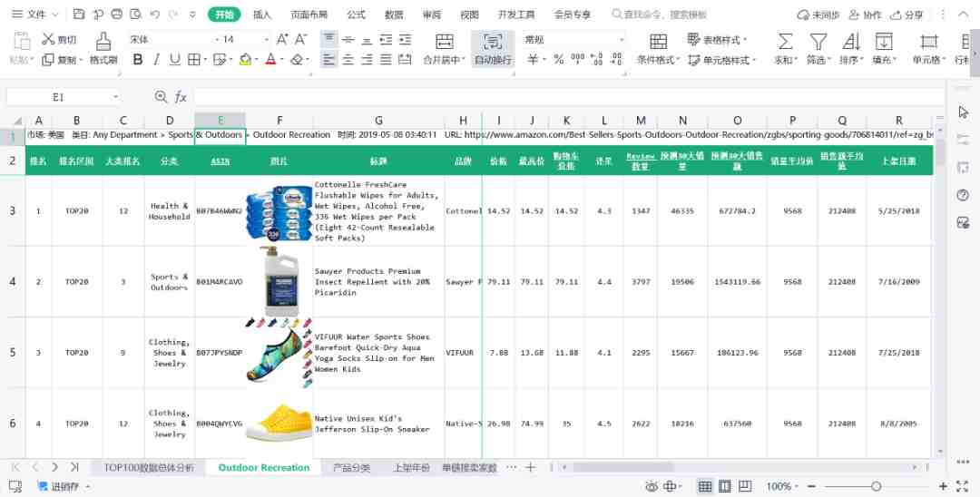The height and width of the screenshot is (497, 980).
Task: Click the yellow Native shoe product image
Action: [x=279, y=423]
